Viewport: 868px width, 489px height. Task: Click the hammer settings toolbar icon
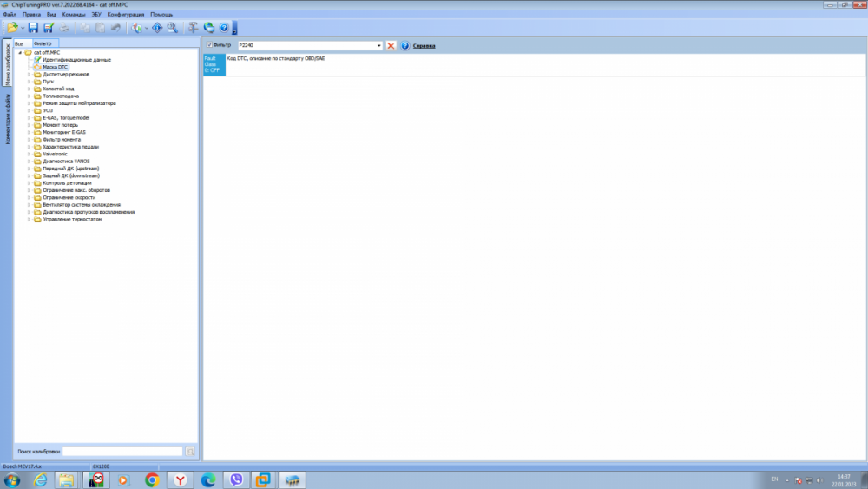[x=194, y=28]
